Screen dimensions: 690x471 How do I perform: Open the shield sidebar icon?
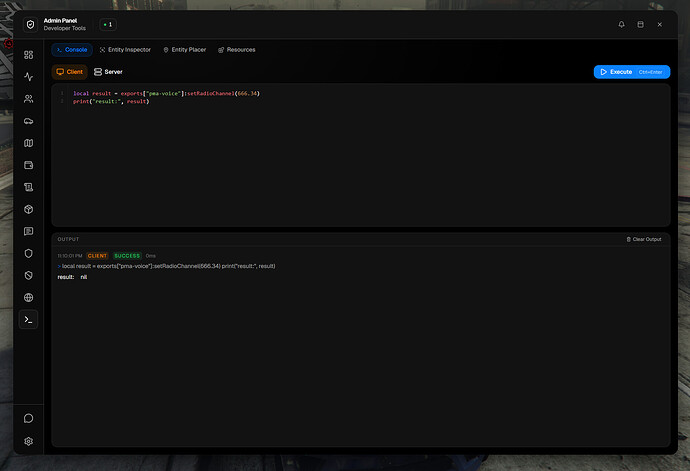pyautogui.click(x=29, y=253)
